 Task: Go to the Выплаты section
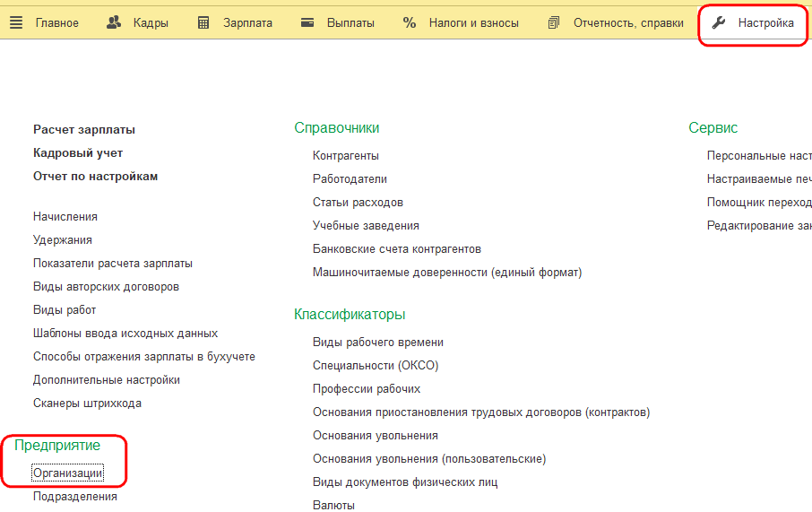pos(350,22)
